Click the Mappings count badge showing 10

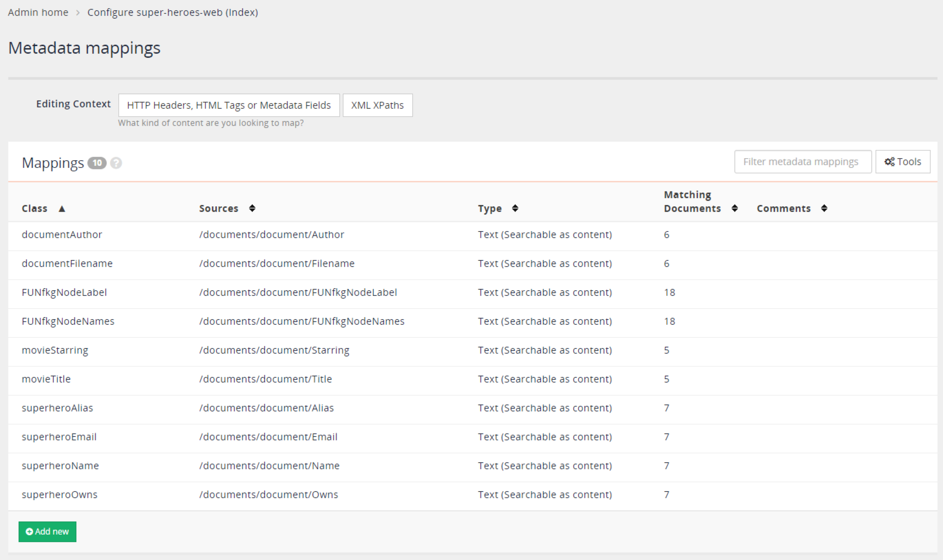(x=97, y=163)
